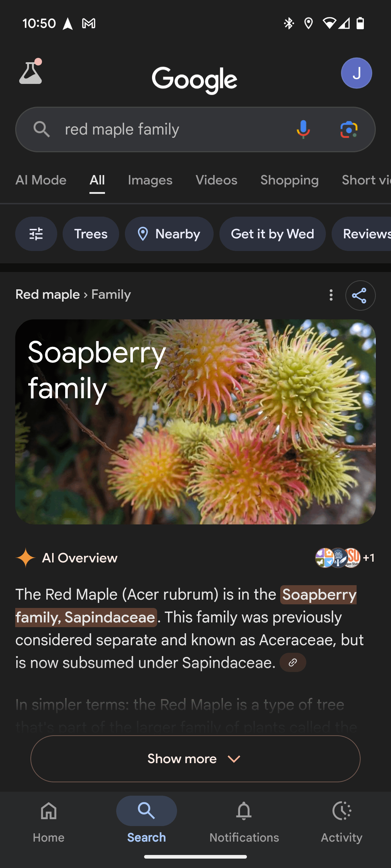
Task: Toggle Get it by Wed chip
Action: [272, 234]
